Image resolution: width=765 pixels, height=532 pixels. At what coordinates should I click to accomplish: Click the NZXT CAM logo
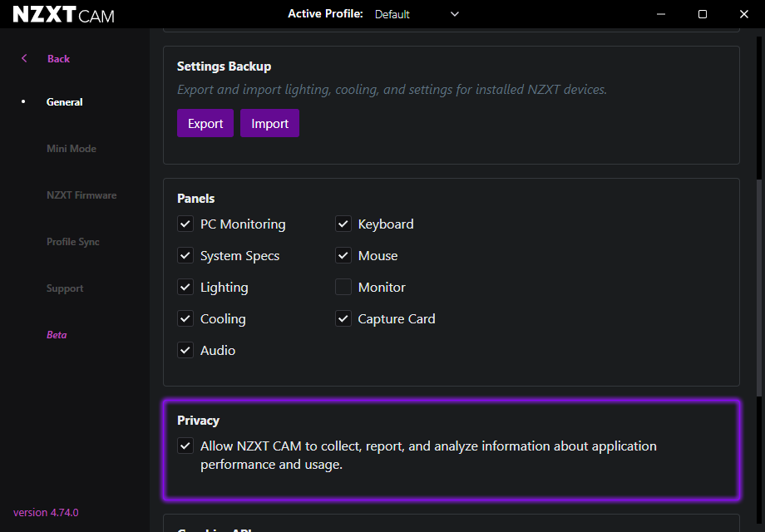(63, 15)
